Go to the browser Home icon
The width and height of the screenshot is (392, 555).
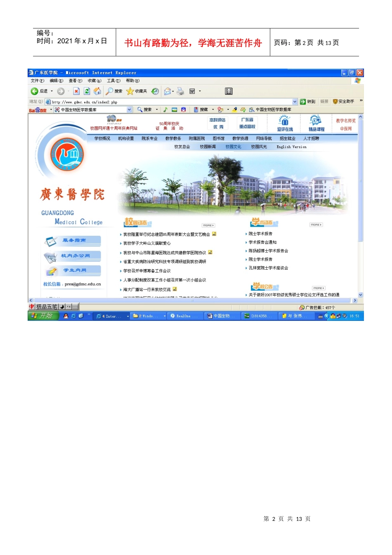tap(97, 91)
